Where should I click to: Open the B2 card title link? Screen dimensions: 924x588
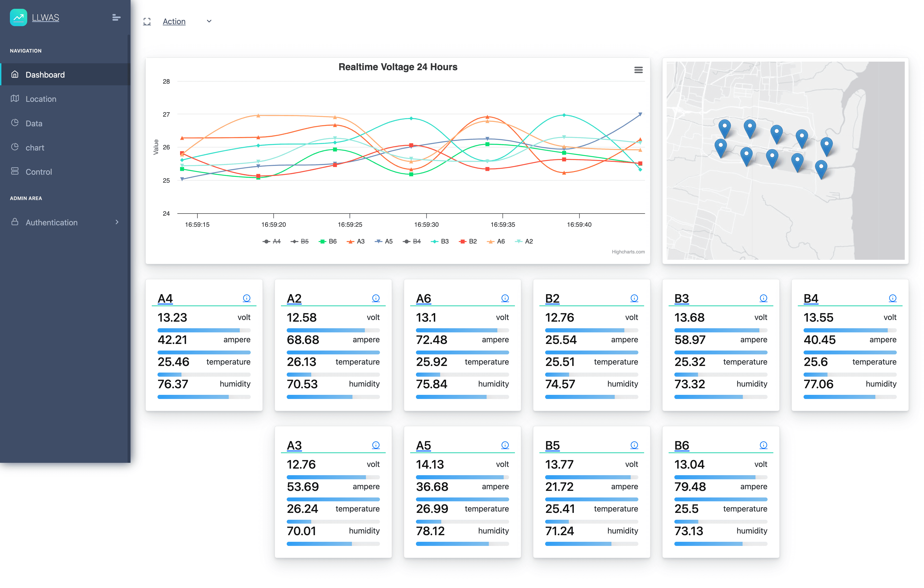click(552, 299)
